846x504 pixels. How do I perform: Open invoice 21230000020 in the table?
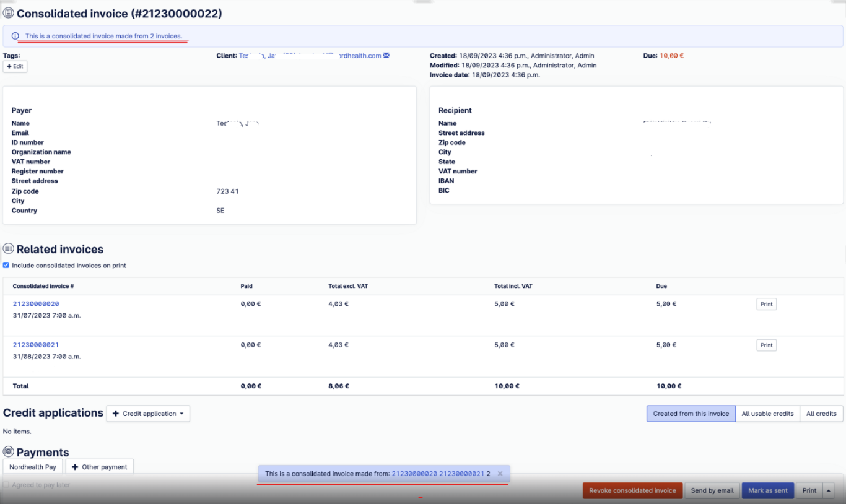pos(36,304)
